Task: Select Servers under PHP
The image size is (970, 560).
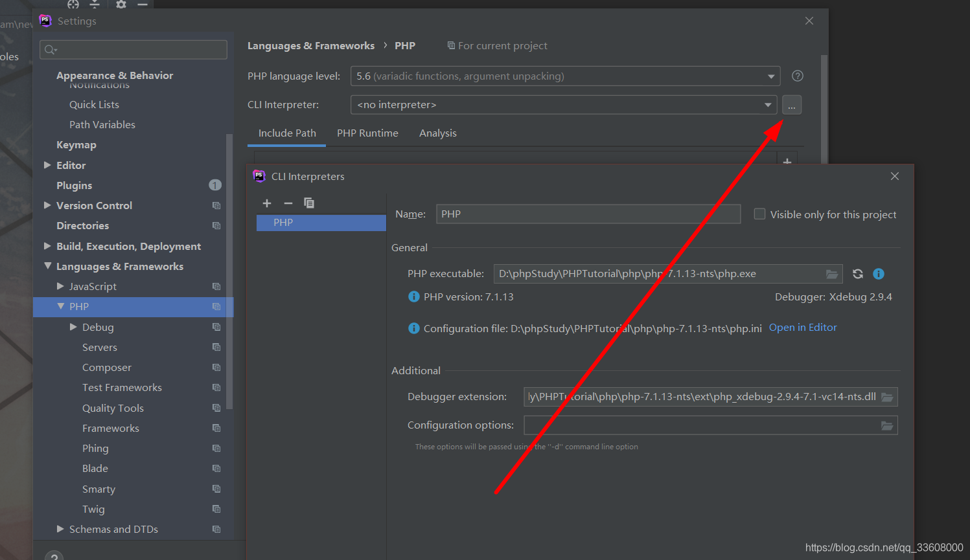Action: [100, 348]
